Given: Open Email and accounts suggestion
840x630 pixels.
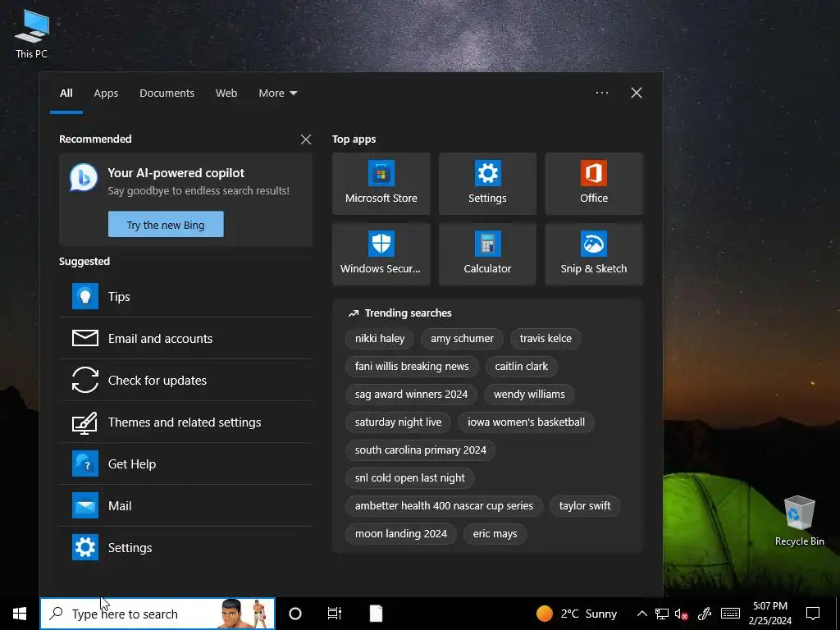Looking at the screenshot, I should pos(186,339).
